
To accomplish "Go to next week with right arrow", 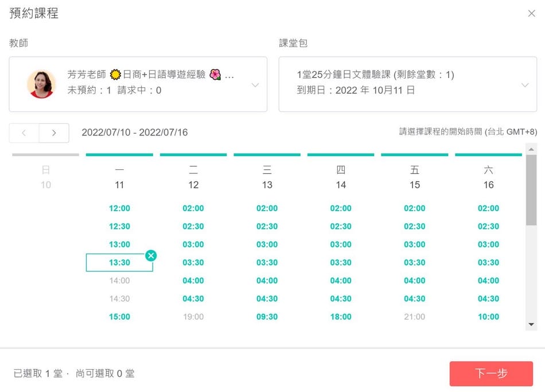I will (x=54, y=133).
